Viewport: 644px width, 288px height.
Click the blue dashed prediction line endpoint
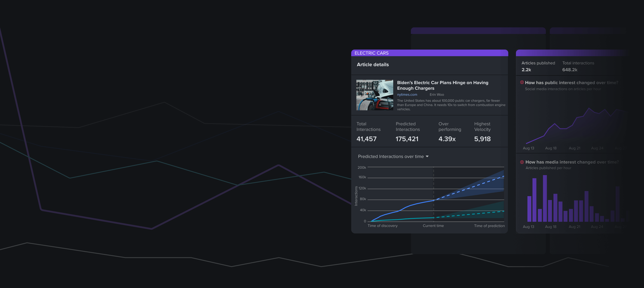tap(503, 176)
